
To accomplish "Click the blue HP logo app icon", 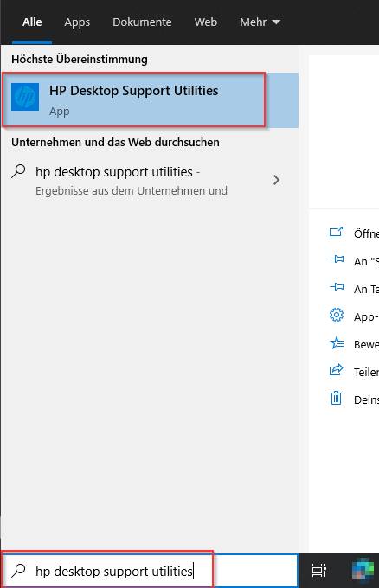I will (x=25, y=97).
